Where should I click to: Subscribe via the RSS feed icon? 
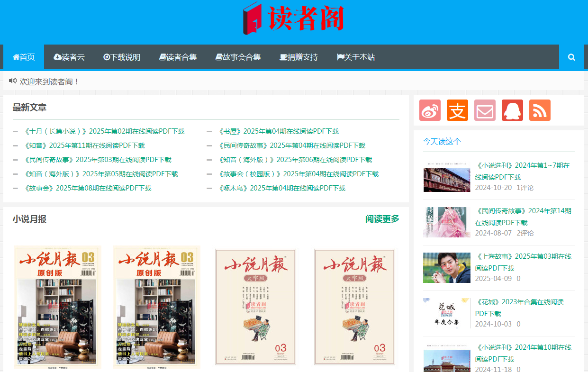pos(540,110)
